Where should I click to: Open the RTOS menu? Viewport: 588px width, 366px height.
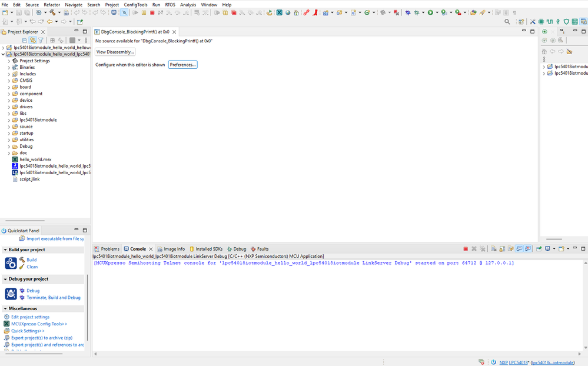click(170, 5)
